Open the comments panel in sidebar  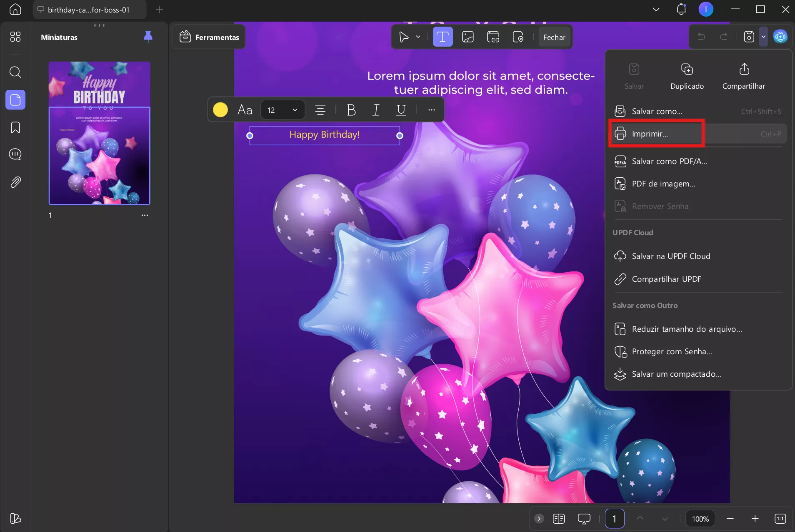(x=15, y=154)
